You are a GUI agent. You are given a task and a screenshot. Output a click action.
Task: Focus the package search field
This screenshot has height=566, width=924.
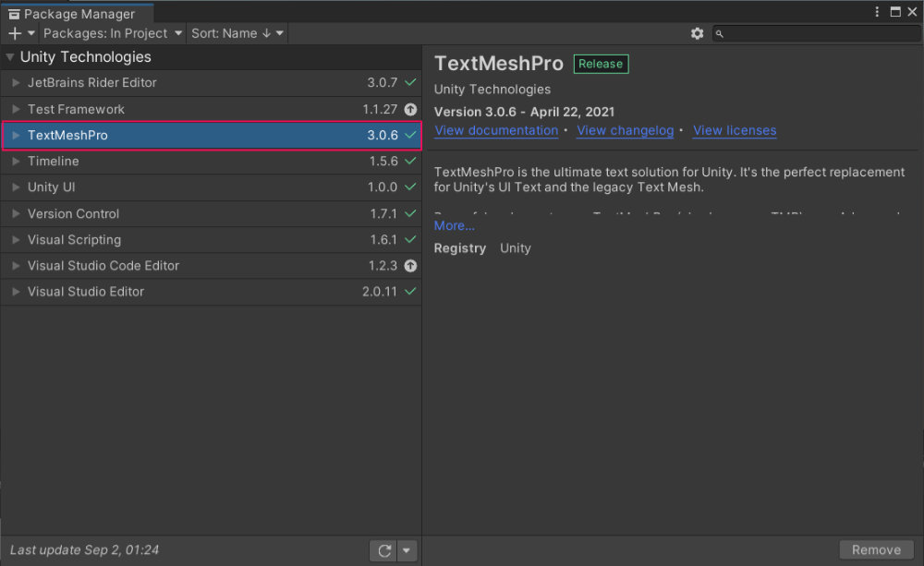click(816, 33)
